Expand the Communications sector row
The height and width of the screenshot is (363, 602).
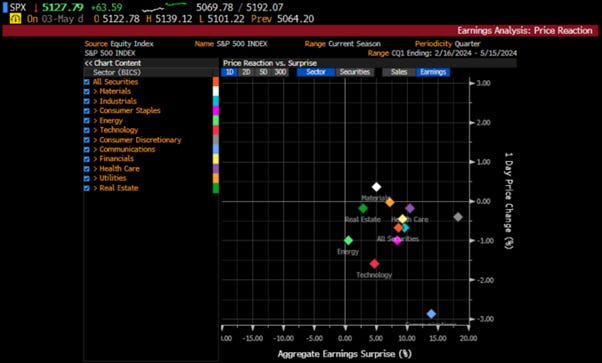(x=95, y=149)
